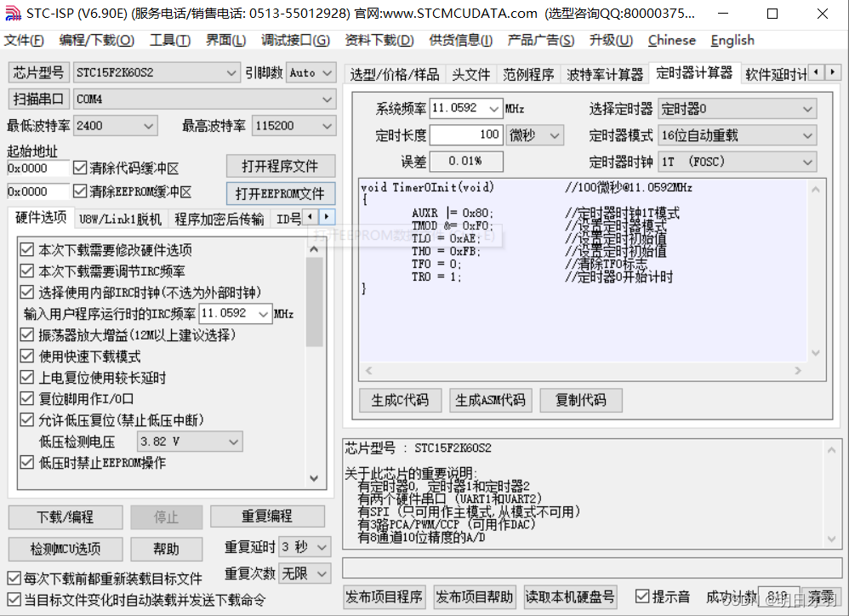Screen dimensions: 849x616
Task: Open 重复延时 3 秒 dropdown
Action: (305, 547)
